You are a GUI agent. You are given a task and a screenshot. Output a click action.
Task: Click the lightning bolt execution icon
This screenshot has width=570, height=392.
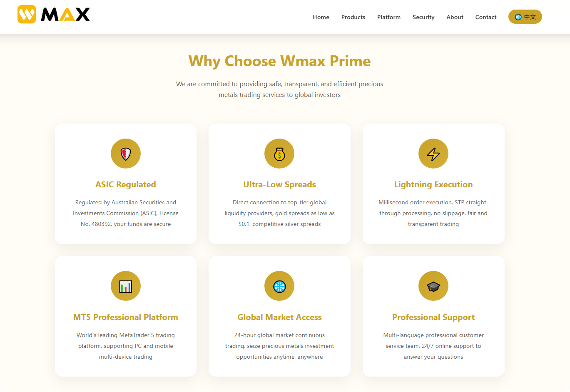[433, 154]
